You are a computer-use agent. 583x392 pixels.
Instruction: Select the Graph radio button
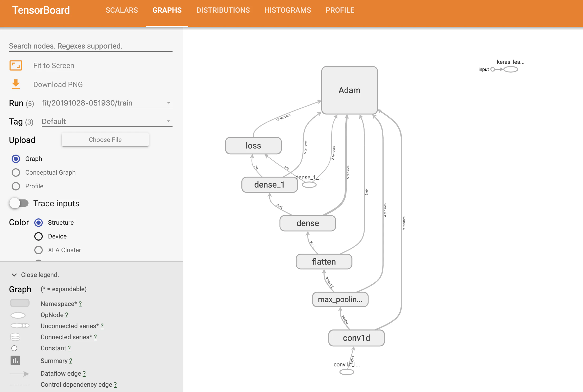pyautogui.click(x=16, y=159)
